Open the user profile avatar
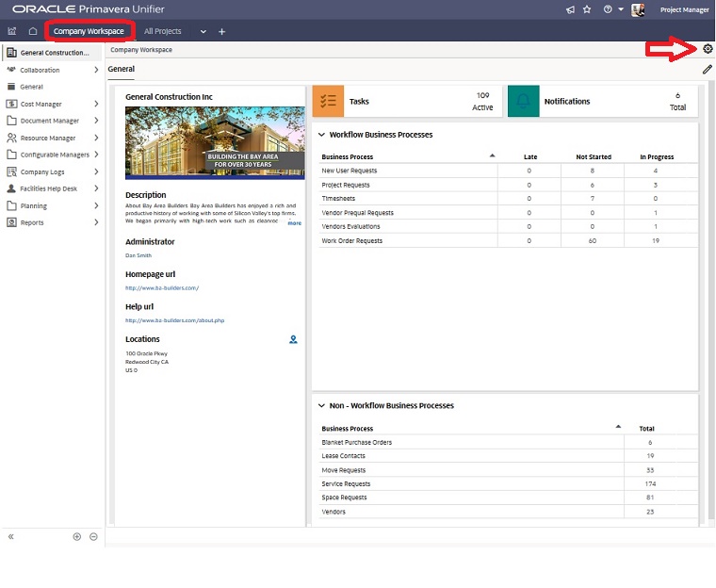This screenshot has height=588, width=716. tap(638, 9)
